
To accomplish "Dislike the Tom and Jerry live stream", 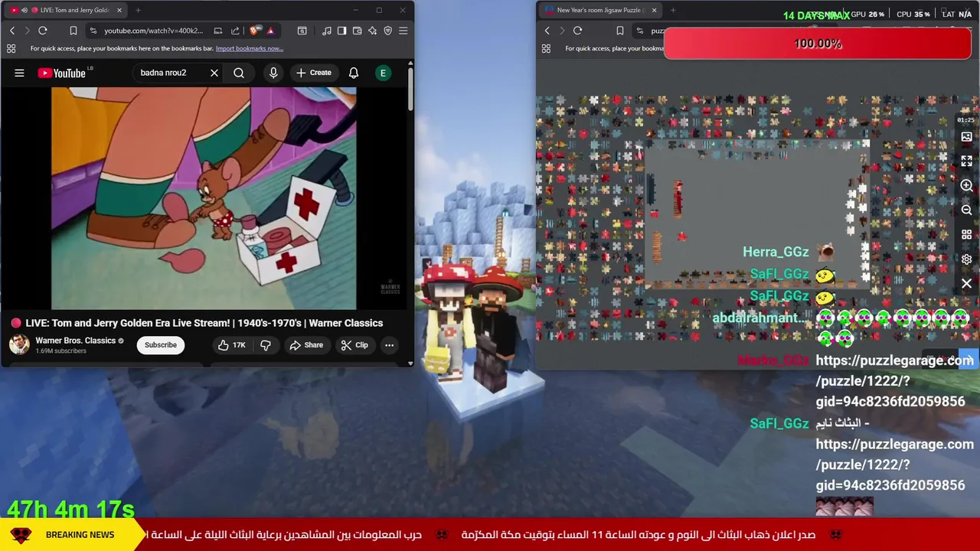I will [x=266, y=345].
